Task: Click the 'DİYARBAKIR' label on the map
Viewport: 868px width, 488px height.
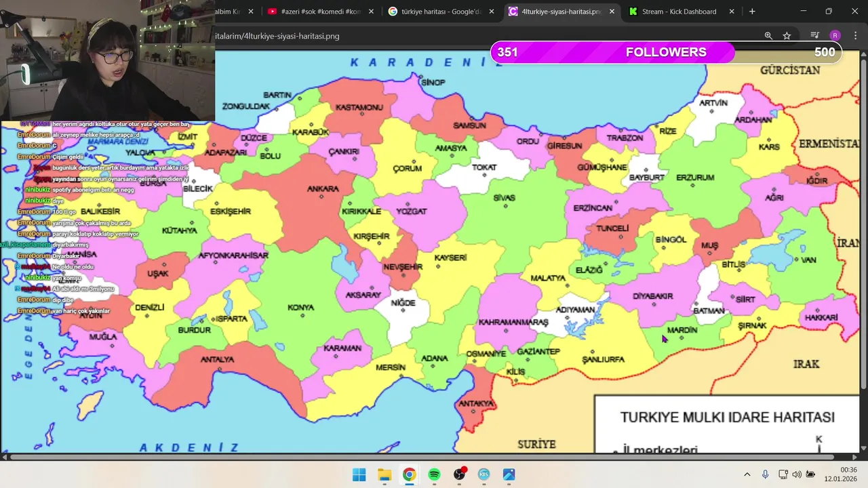Action: [652, 296]
